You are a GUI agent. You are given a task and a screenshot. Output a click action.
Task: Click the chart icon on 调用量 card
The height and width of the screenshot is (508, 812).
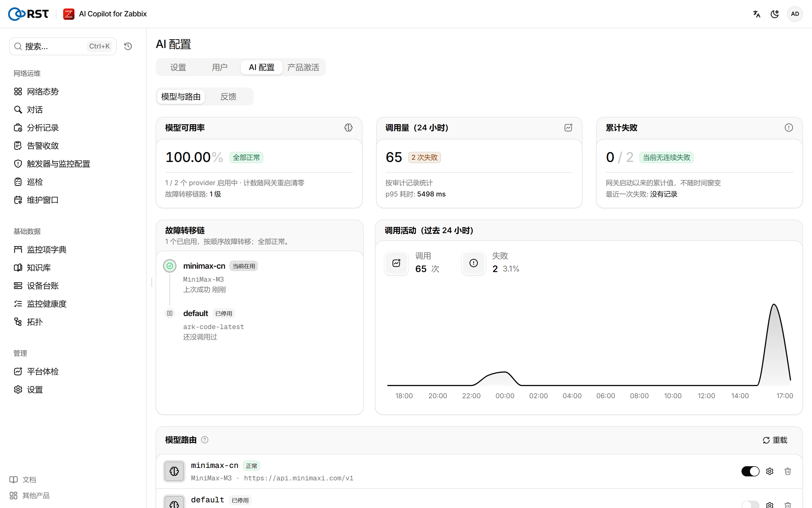pyautogui.click(x=568, y=128)
